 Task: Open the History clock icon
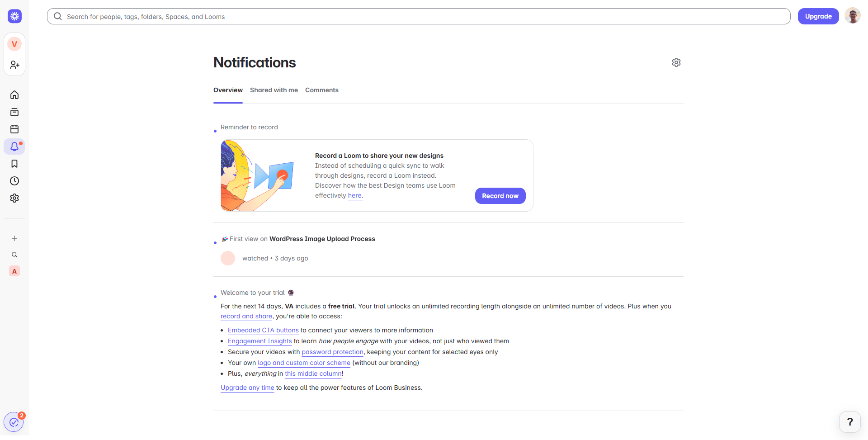(14, 181)
